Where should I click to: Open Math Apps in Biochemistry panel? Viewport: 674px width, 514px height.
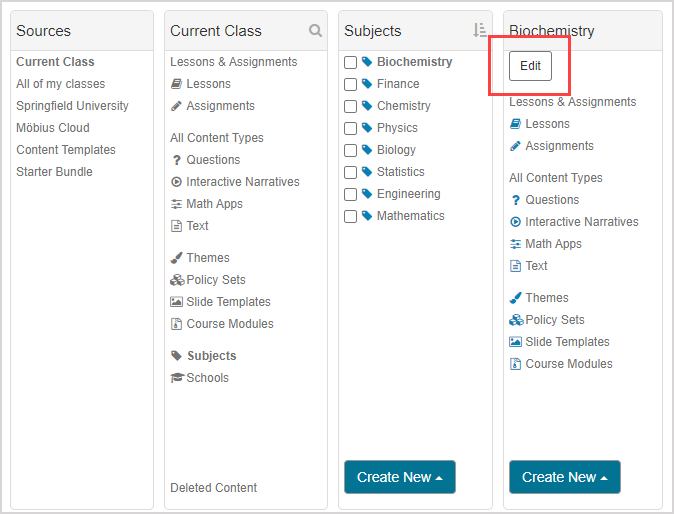point(553,244)
